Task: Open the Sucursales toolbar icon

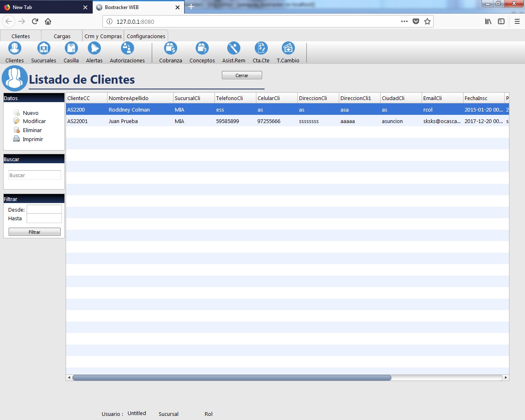Action: [43, 49]
